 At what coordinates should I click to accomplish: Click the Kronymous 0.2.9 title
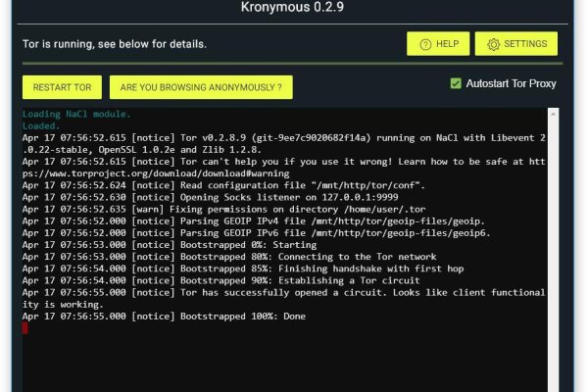point(294,8)
